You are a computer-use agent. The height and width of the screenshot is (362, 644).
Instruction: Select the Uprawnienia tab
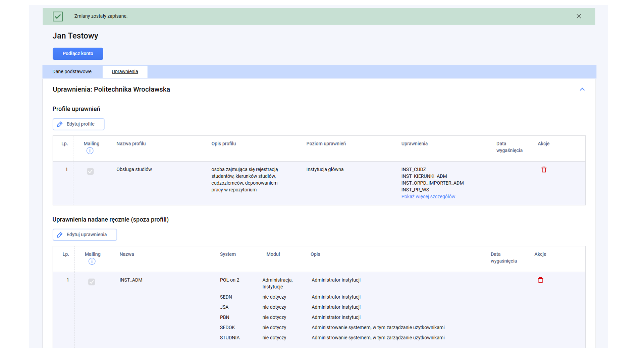click(x=125, y=72)
